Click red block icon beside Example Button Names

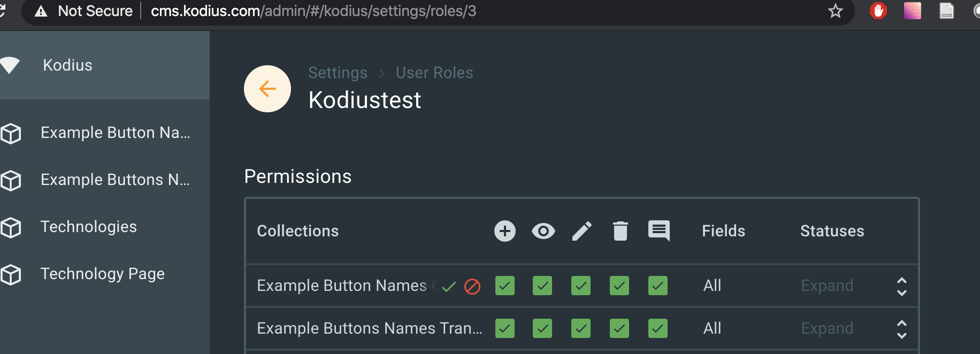click(x=472, y=287)
